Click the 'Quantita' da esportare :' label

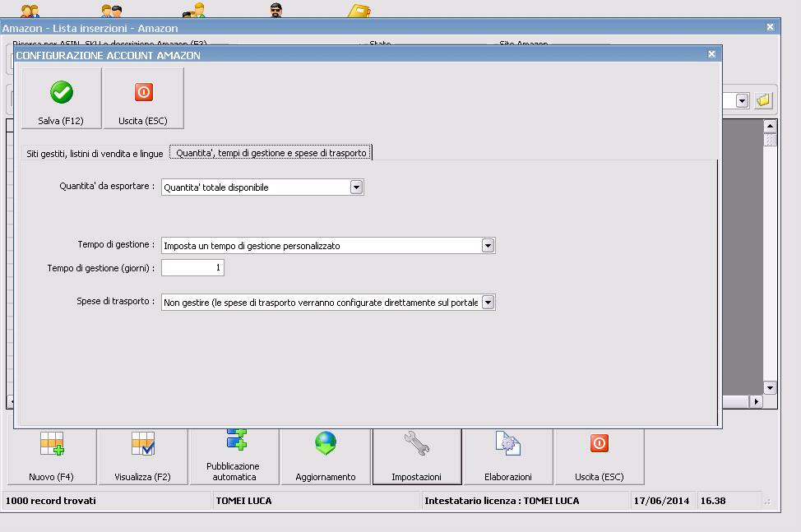click(107, 187)
